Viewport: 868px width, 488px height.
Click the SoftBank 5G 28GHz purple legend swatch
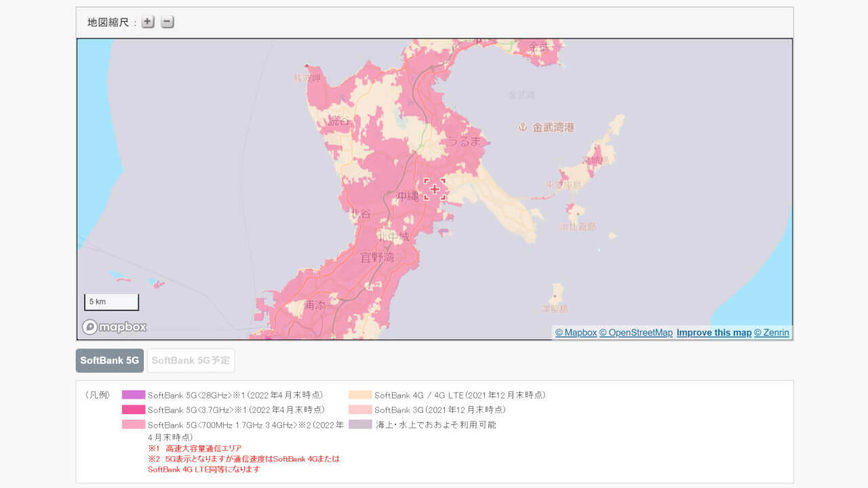click(x=132, y=394)
